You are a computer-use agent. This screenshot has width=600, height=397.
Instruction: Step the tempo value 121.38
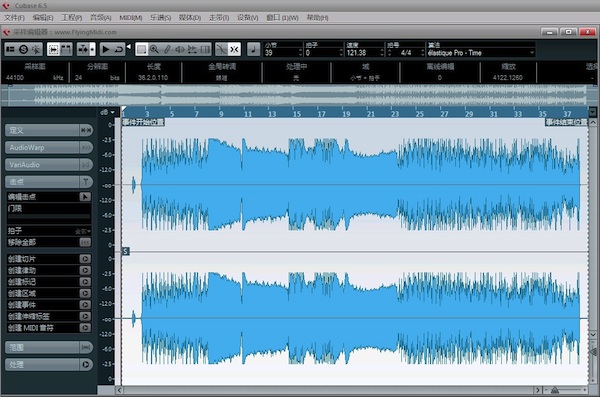pyautogui.click(x=382, y=53)
